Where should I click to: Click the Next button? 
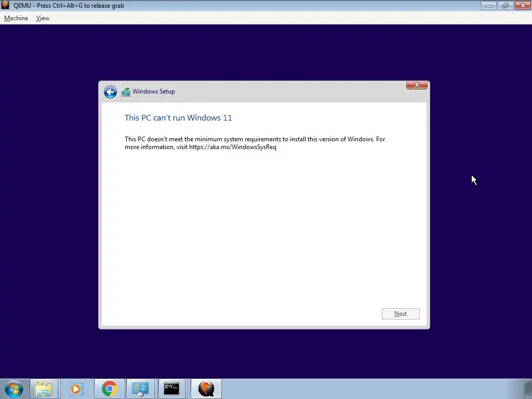point(401,314)
